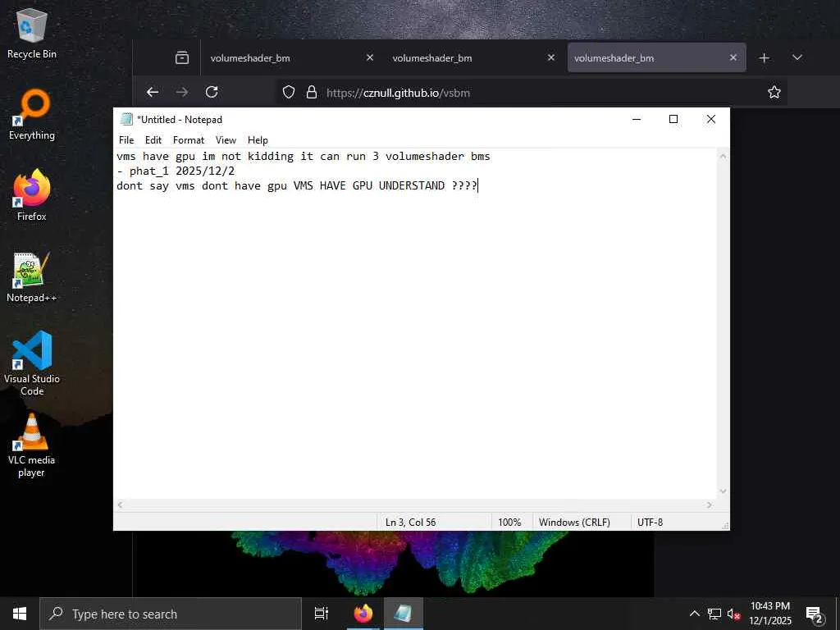This screenshot has width=840, height=630.
Task: Close the Untitled Notepad window
Action: click(711, 119)
